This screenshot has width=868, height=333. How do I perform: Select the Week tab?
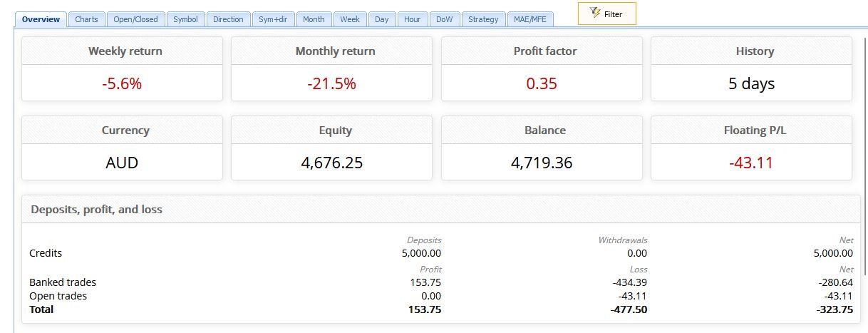[350, 19]
